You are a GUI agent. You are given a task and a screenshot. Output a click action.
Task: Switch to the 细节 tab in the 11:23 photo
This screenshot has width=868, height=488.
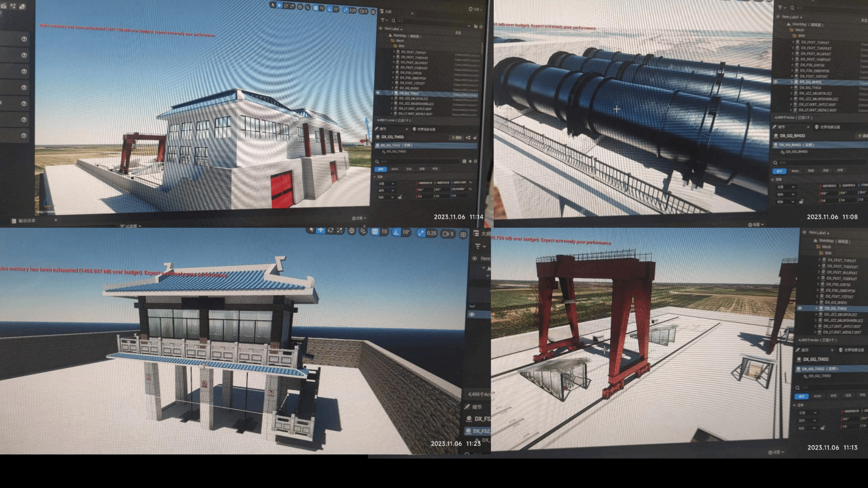(x=474, y=407)
